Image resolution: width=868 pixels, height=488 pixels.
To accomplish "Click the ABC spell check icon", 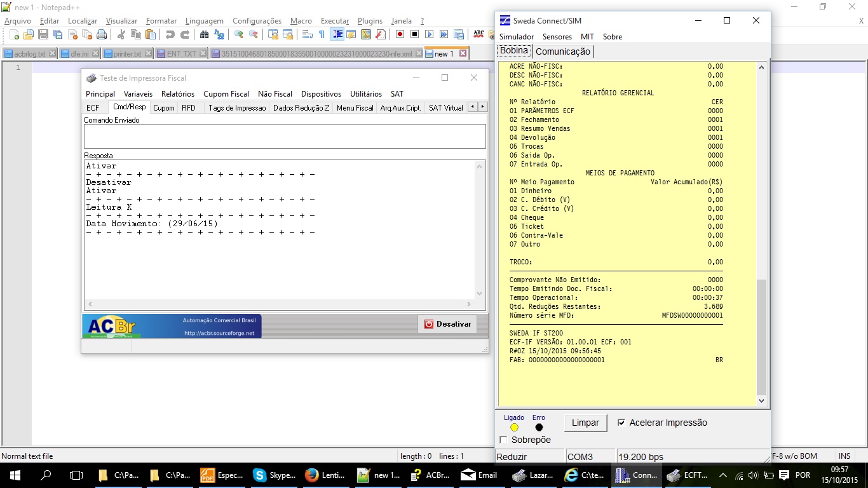I will coord(478,34).
